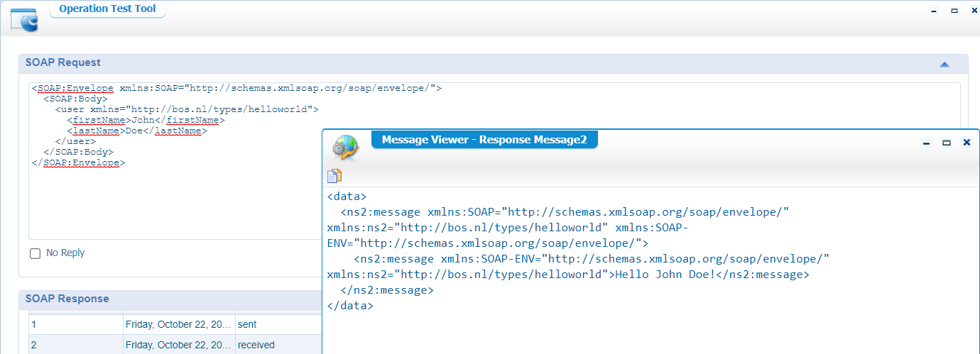This screenshot has height=354, width=980.
Task: Click the John firstName line in request
Action: coord(146,121)
